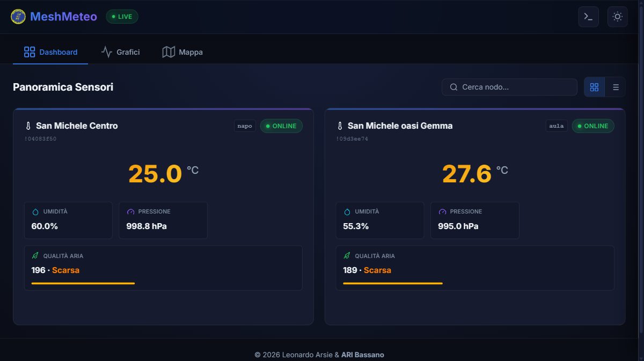Click the 189 · Scarsa air quality value

367,270
